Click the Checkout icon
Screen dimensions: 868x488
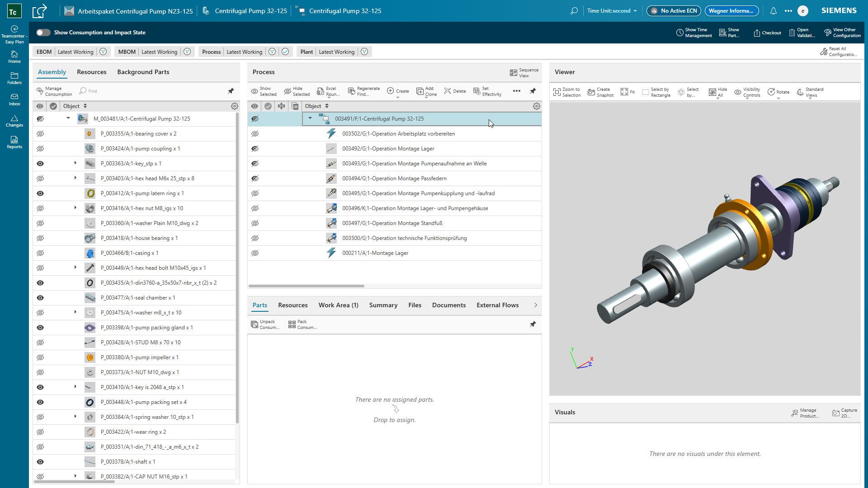click(757, 33)
